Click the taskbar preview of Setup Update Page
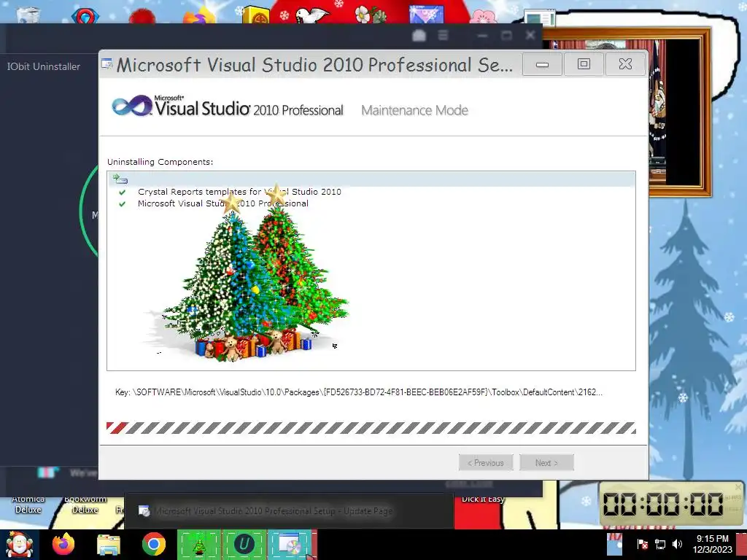The image size is (747, 560). (x=289, y=511)
